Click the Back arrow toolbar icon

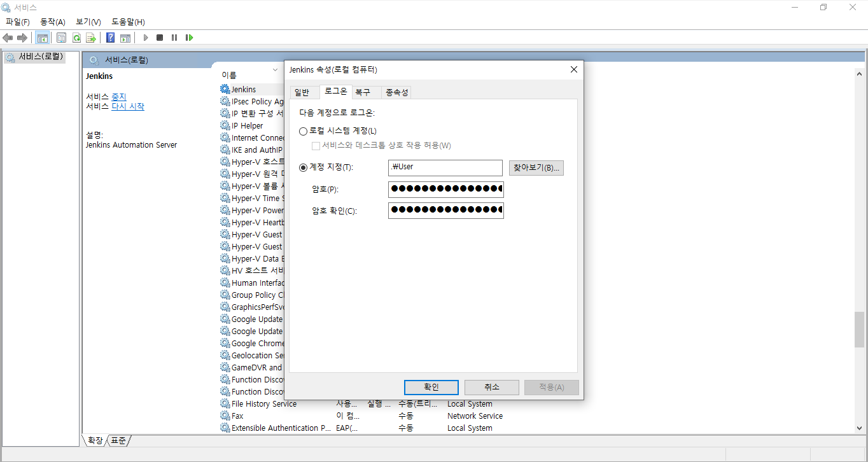[x=8, y=38]
